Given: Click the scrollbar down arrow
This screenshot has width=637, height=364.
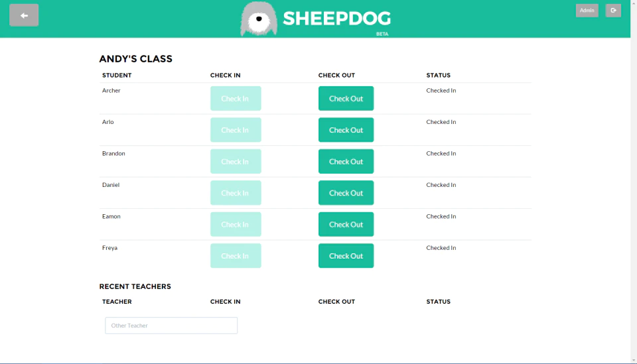Looking at the screenshot, I should 633,360.
